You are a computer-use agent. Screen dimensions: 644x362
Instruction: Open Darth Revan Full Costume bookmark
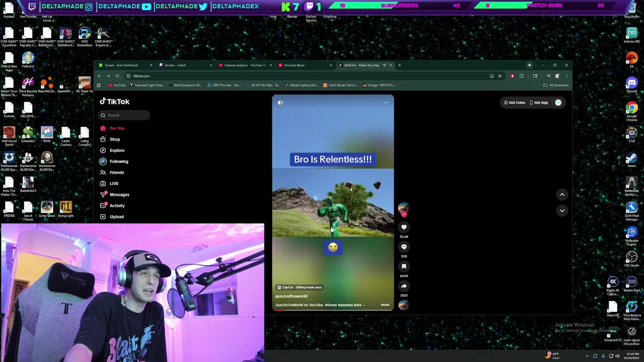340,85
